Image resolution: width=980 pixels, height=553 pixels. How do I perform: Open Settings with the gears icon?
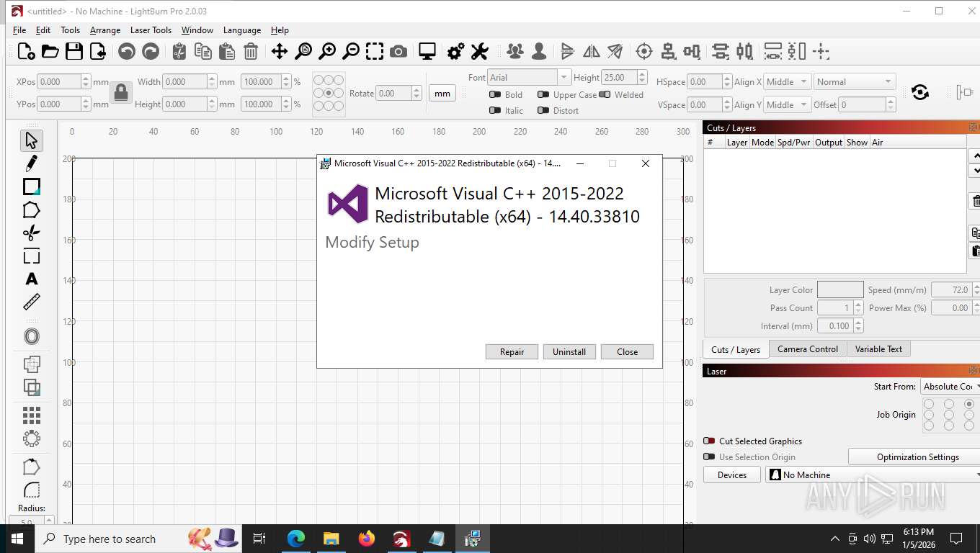pos(456,51)
